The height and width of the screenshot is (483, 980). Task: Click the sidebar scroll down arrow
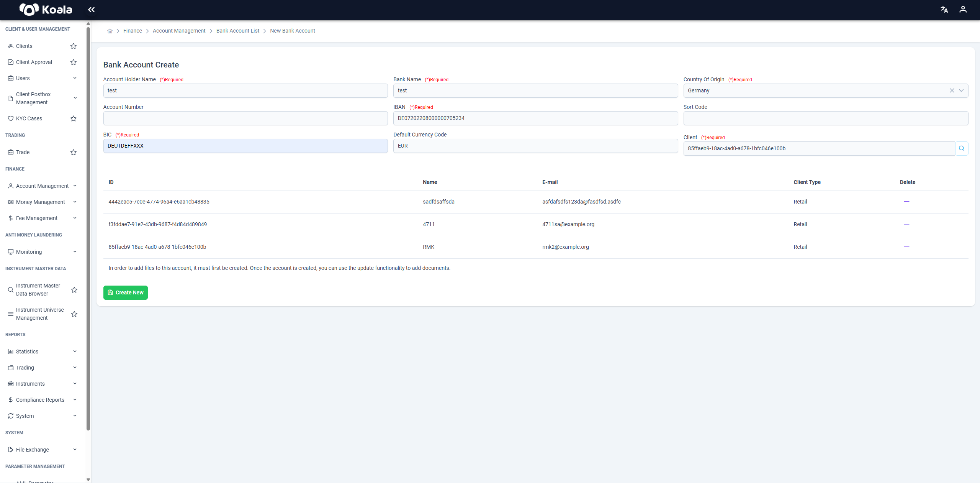[x=88, y=480]
